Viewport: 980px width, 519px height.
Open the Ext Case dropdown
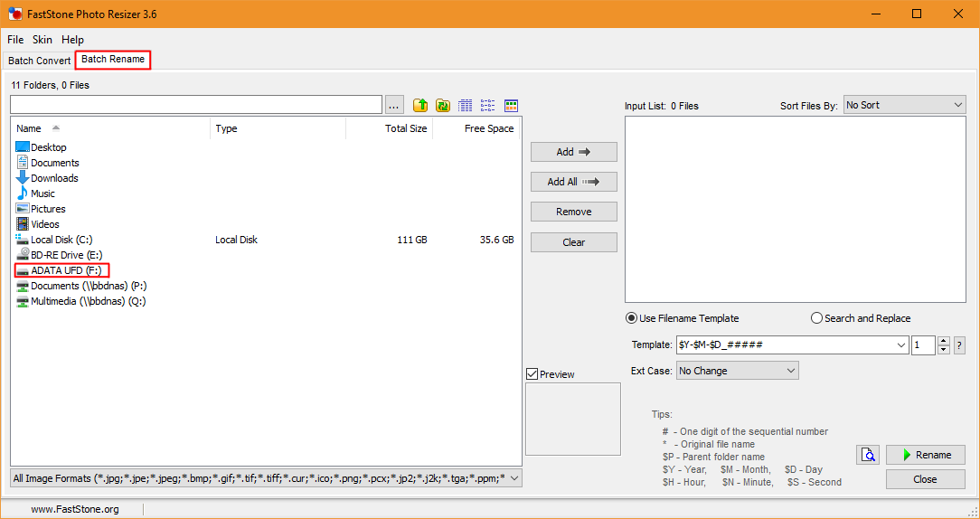click(x=737, y=371)
